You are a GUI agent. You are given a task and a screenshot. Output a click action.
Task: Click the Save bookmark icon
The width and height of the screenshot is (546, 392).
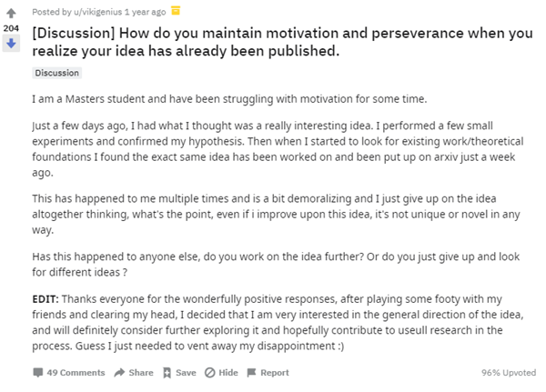click(x=167, y=373)
